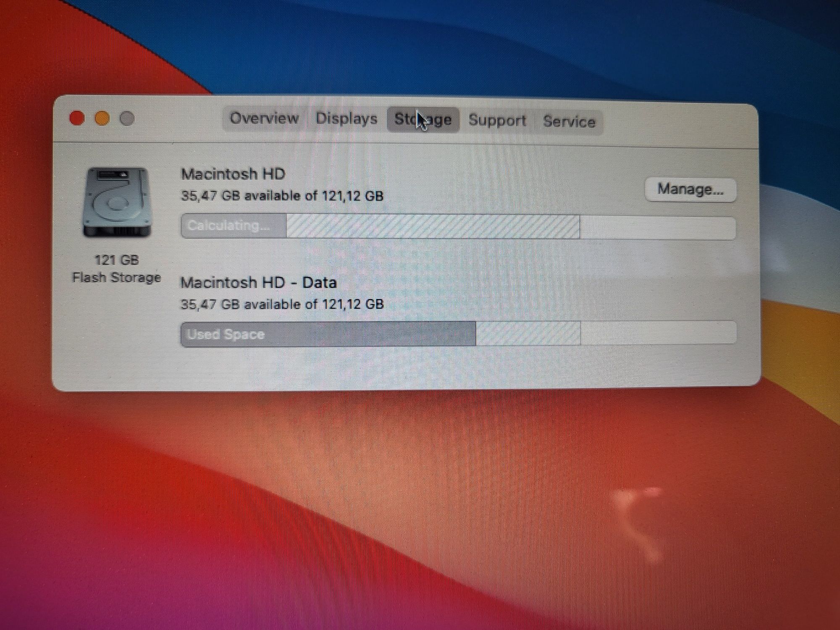This screenshot has height=630, width=840.
Task: Click the 'Flash Storage' label
Action: click(x=116, y=278)
